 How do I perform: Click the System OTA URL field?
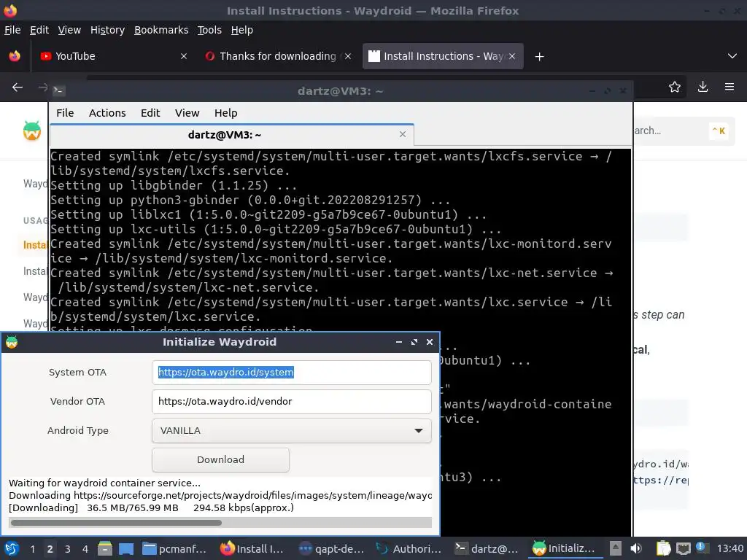pyautogui.click(x=292, y=373)
